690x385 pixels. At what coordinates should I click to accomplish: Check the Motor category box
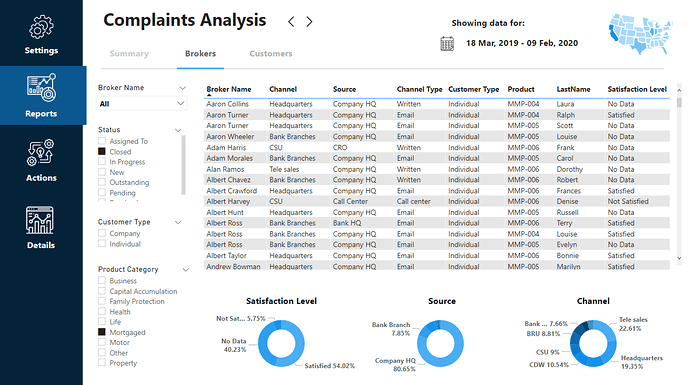point(102,342)
